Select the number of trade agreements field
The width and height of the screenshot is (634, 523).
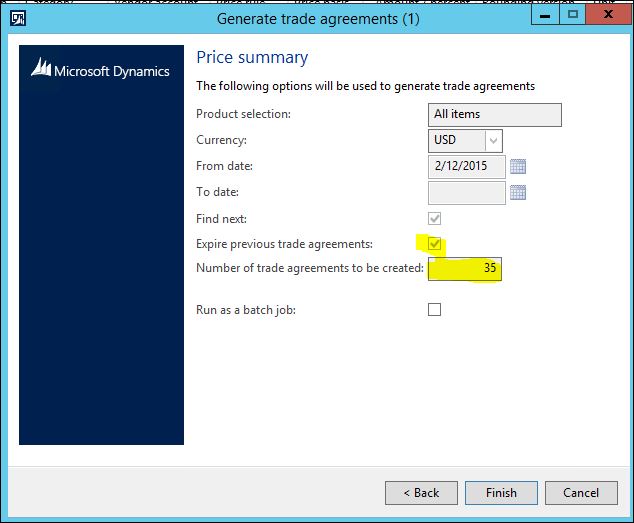tap(465, 269)
